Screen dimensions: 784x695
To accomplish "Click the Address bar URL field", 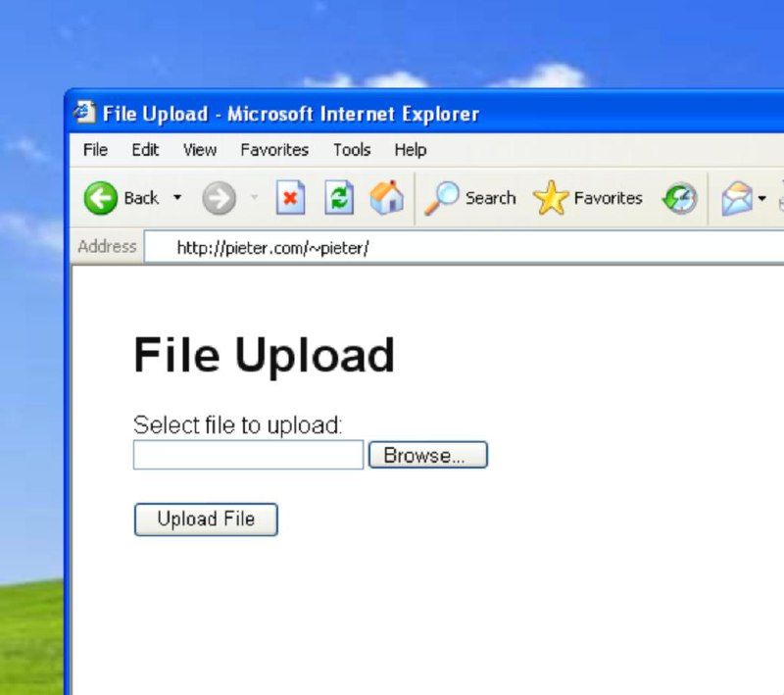I will point(464,247).
